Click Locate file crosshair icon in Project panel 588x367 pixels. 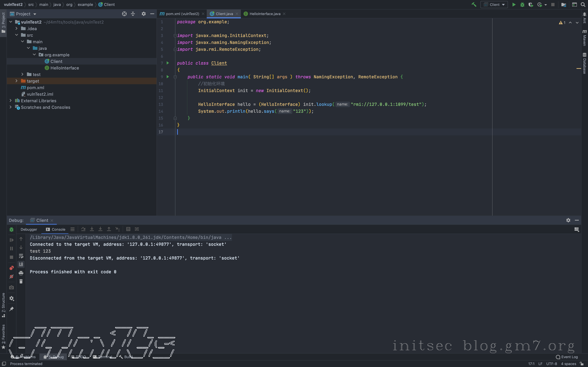(x=124, y=14)
